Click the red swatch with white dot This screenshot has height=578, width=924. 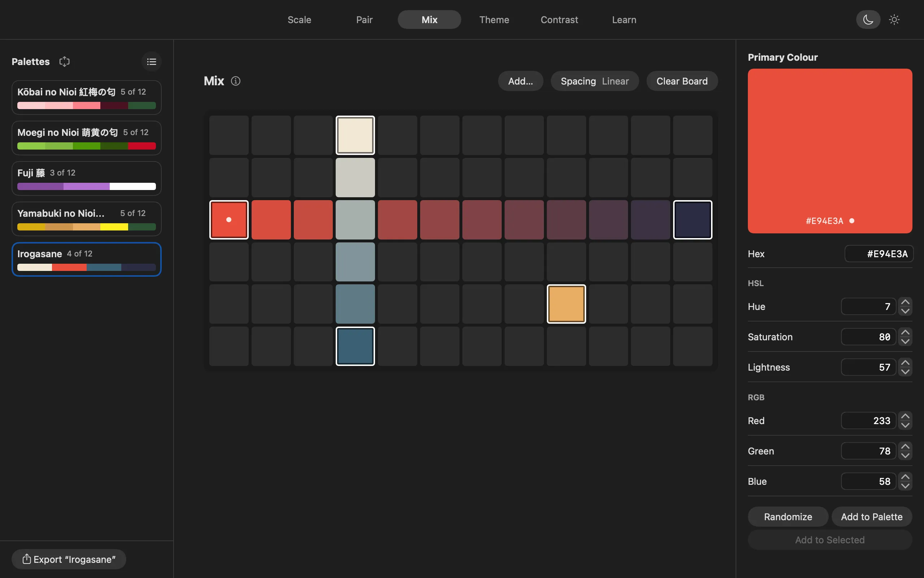229,220
